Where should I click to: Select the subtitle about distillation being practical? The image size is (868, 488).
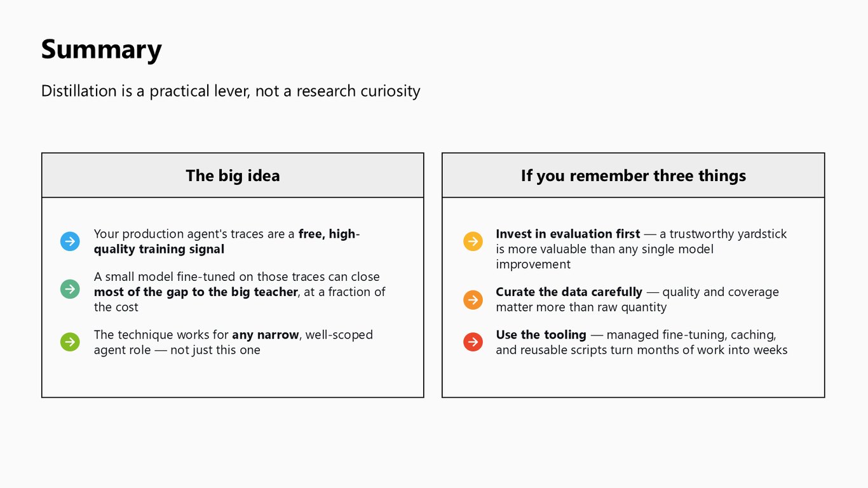pos(231,91)
